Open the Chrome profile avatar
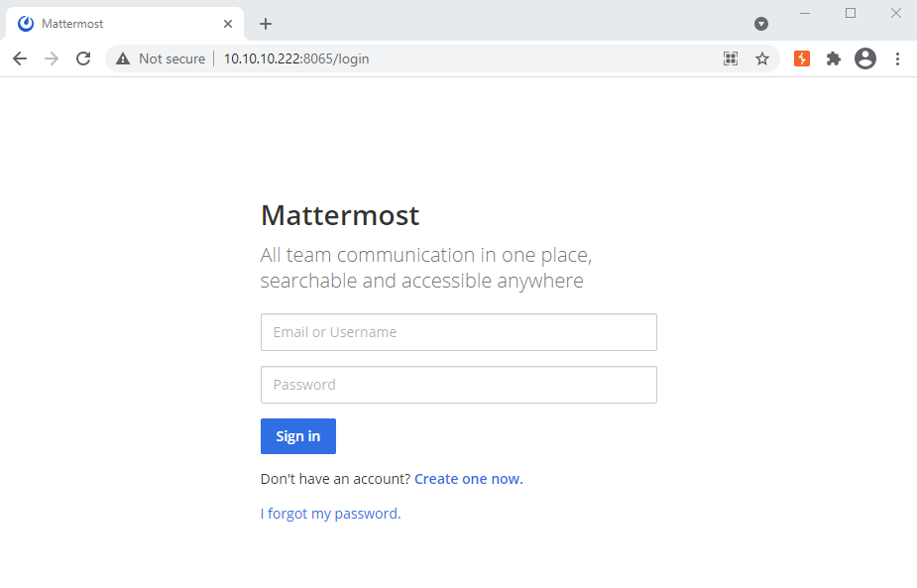This screenshot has width=917, height=588. pos(865,59)
